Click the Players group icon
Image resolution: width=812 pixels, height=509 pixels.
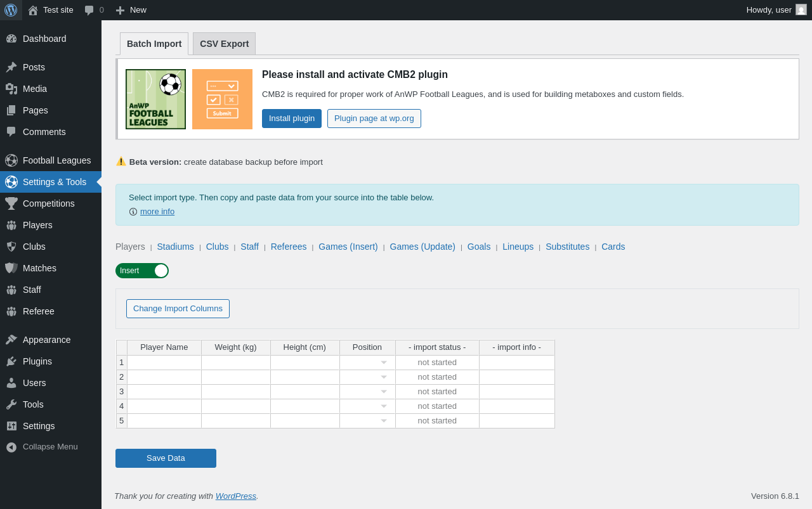[x=11, y=225]
